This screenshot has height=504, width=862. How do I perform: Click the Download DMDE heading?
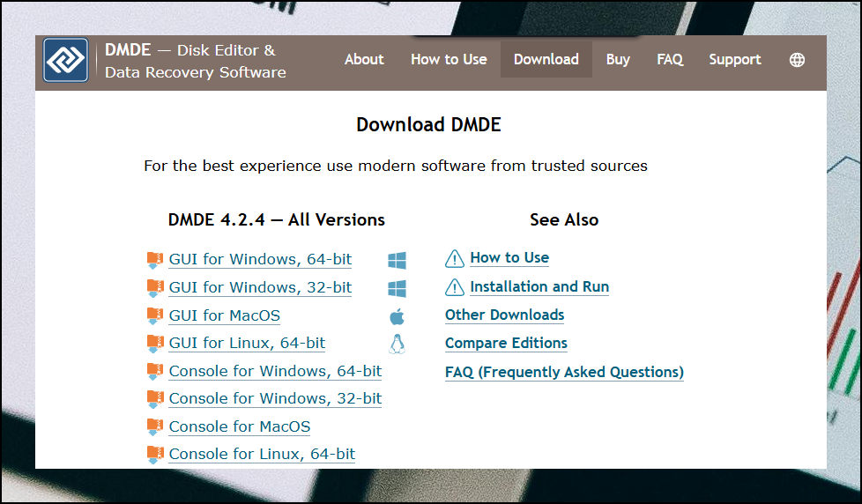pos(428,125)
